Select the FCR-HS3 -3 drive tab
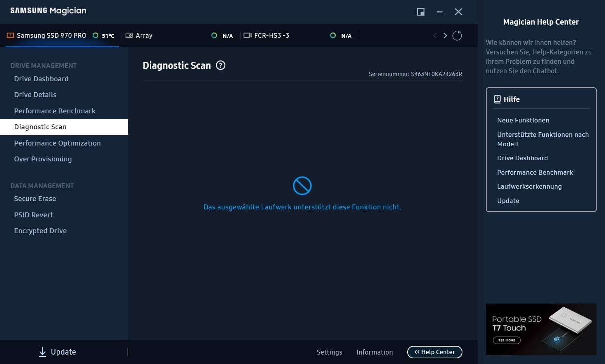Viewport: 605px width, 364px height. coord(299,36)
